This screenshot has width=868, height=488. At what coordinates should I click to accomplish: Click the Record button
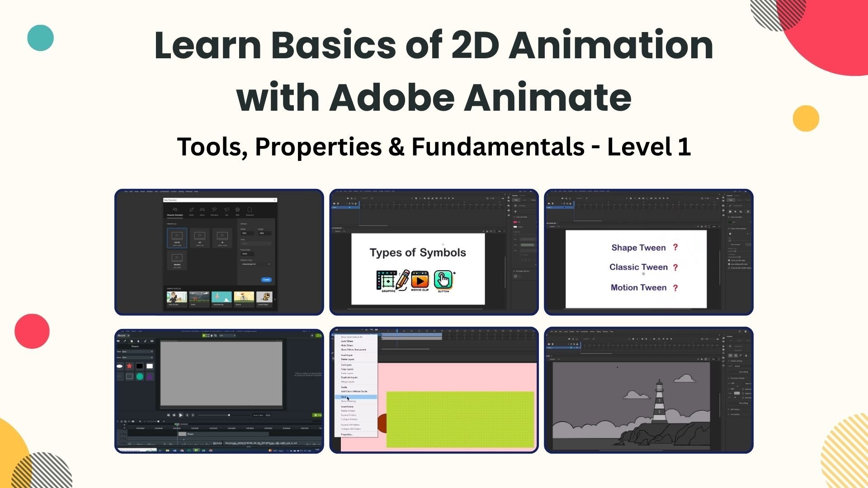[122, 335]
